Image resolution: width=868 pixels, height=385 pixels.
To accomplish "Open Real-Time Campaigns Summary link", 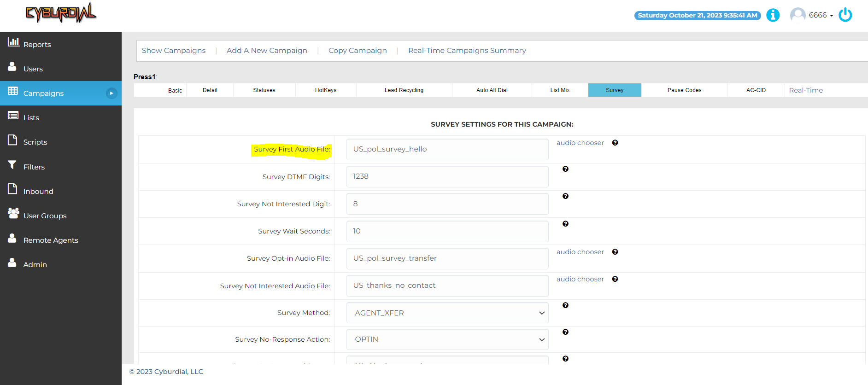I will (x=467, y=51).
